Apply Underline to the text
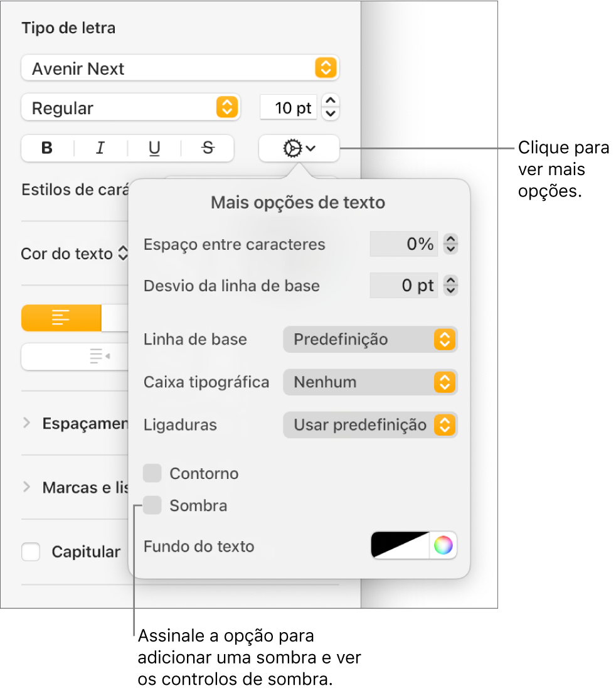Viewport: 616px width, 693px height. (x=154, y=149)
